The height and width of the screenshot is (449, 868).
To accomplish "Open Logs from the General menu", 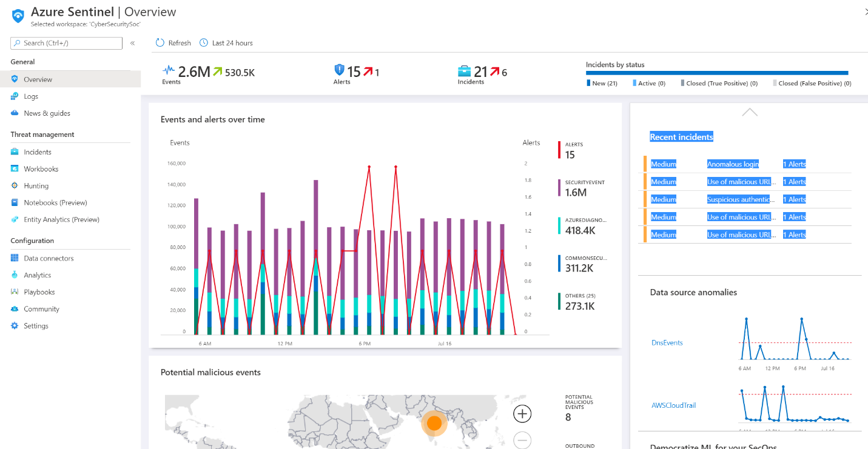I will click(x=32, y=96).
